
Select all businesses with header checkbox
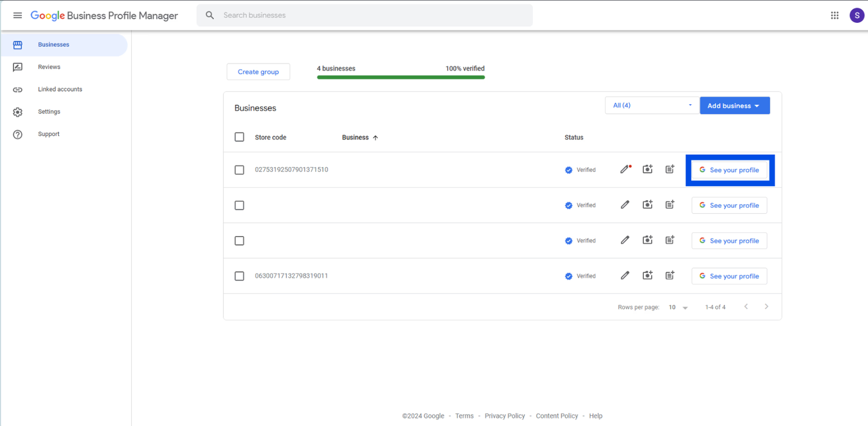point(239,137)
